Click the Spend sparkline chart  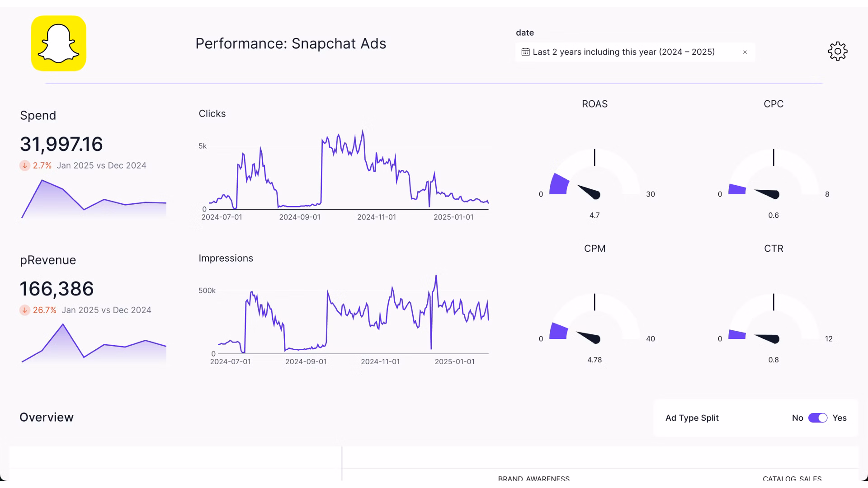(x=94, y=200)
